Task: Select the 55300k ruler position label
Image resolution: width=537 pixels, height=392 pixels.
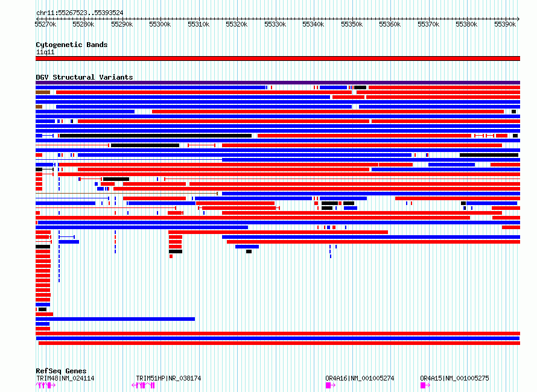Action: tap(160, 24)
